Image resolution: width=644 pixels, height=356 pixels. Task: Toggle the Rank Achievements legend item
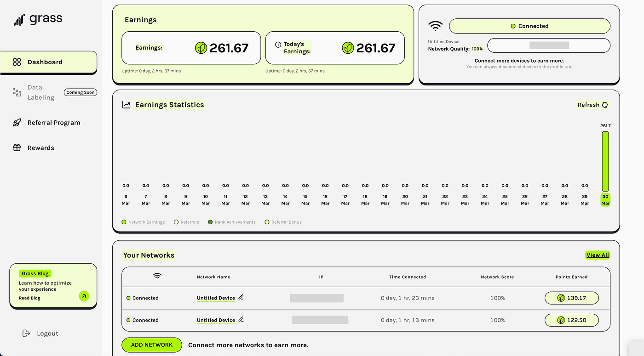232,222
